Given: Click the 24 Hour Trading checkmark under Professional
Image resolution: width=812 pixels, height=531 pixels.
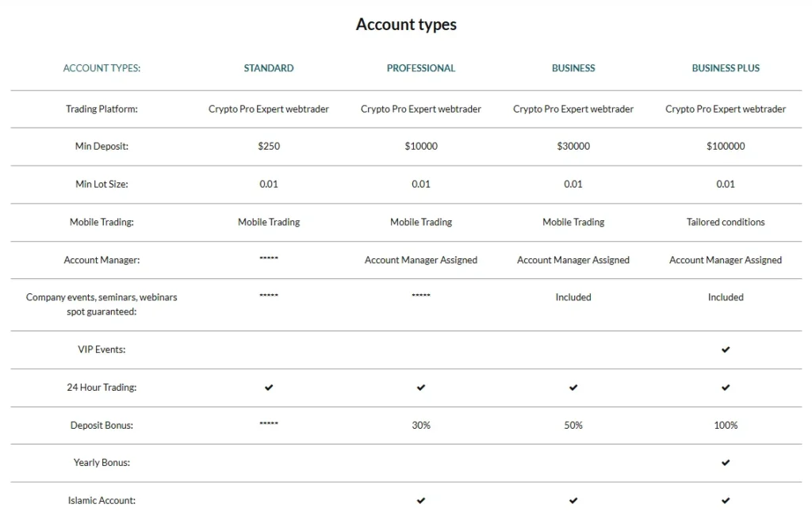Looking at the screenshot, I should [421, 388].
